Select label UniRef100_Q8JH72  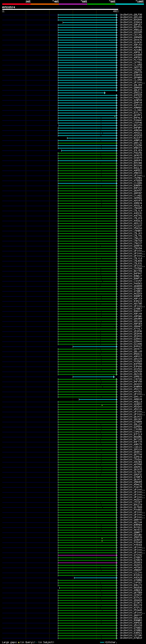pos(131,417)
